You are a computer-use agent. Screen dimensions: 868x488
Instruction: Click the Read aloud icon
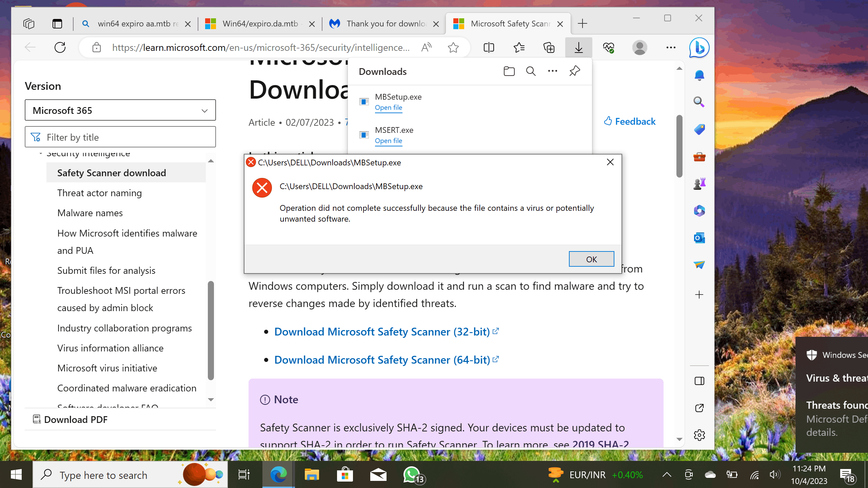(426, 47)
